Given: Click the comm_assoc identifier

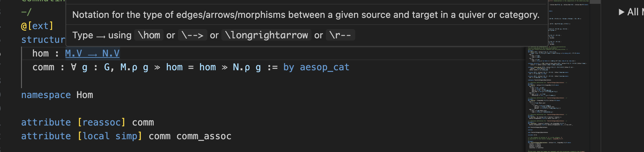Looking at the screenshot, I should point(204,136).
